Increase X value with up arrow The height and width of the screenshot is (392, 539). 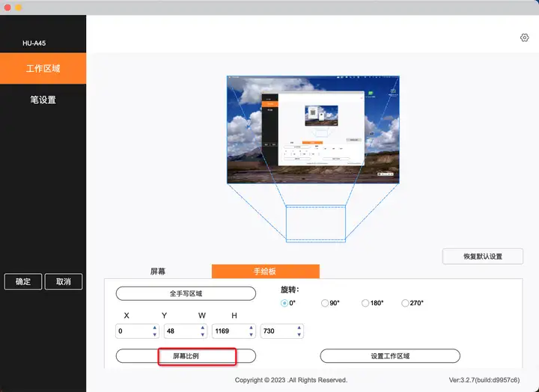(x=155, y=328)
